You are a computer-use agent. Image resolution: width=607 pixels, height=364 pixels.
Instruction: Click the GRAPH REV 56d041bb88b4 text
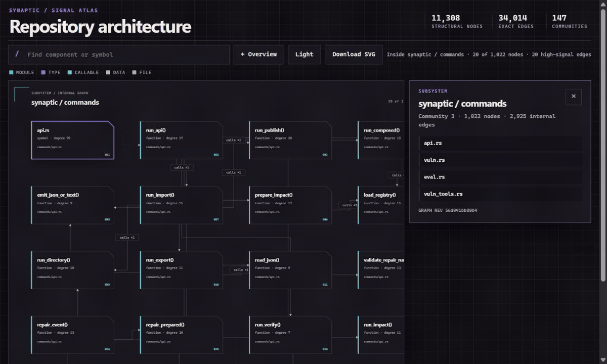tap(448, 210)
